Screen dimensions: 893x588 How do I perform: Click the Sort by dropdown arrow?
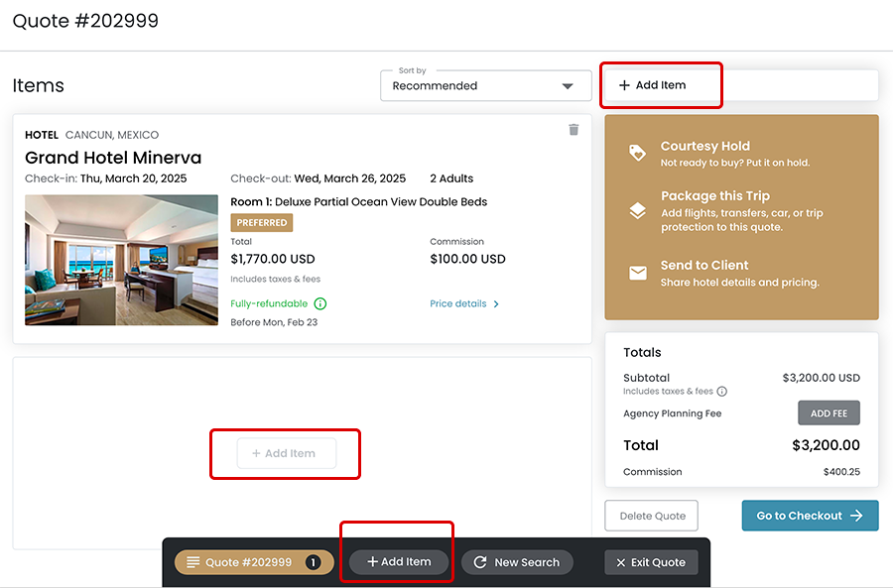point(568,86)
